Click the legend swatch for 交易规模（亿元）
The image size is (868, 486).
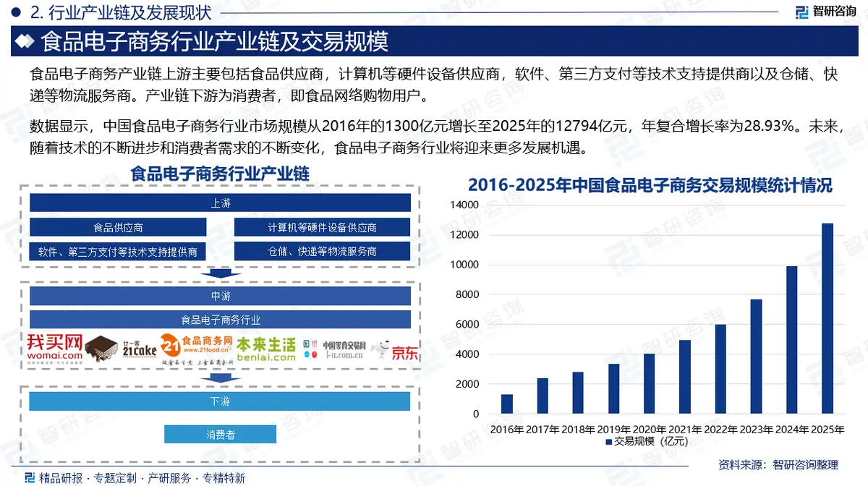click(609, 440)
